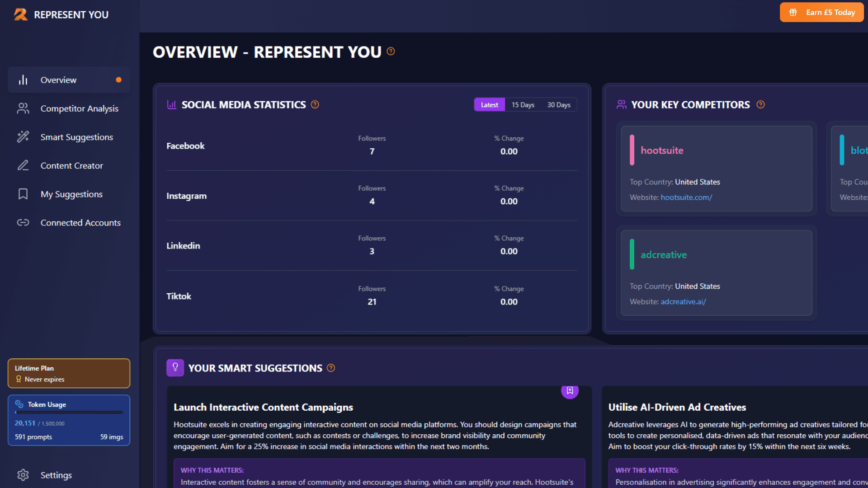Switch statistics to 30 Days

(x=559, y=105)
